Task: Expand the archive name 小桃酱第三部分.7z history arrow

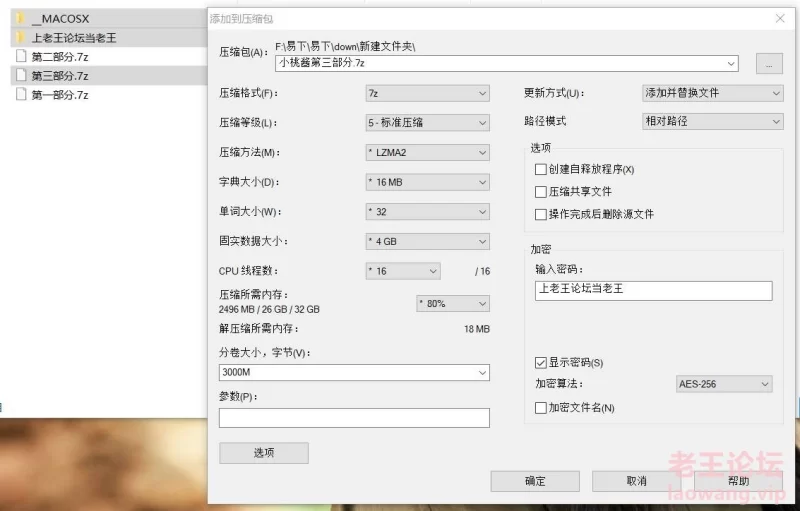Action: point(731,64)
